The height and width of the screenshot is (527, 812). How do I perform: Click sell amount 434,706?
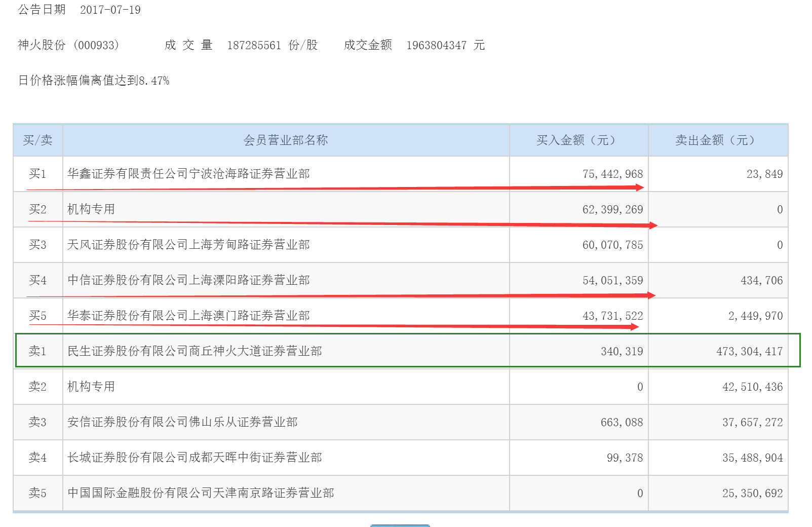coord(761,280)
